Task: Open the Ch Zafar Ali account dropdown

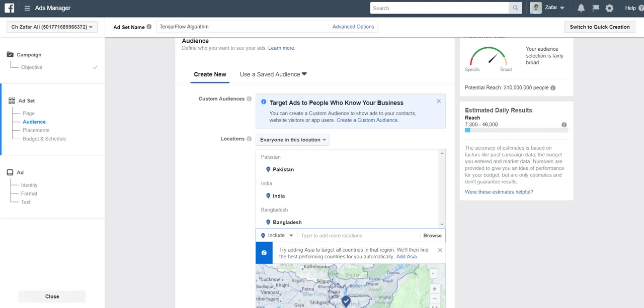Action: pyautogui.click(x=52, y=27)
